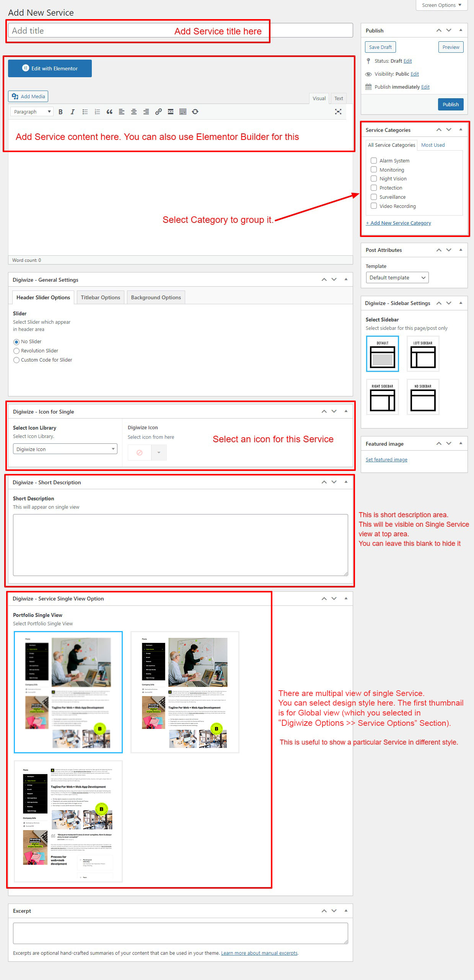Click the Edit with Elementor button
The image size is (474, 980).
click(x=50, y=68)
